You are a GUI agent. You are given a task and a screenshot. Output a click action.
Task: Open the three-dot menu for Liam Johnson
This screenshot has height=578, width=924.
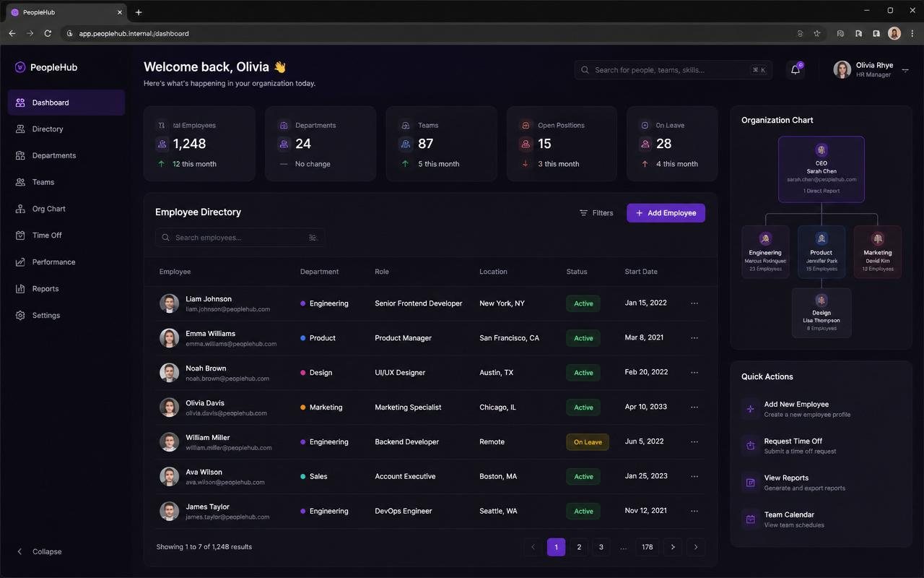[694, 303]
